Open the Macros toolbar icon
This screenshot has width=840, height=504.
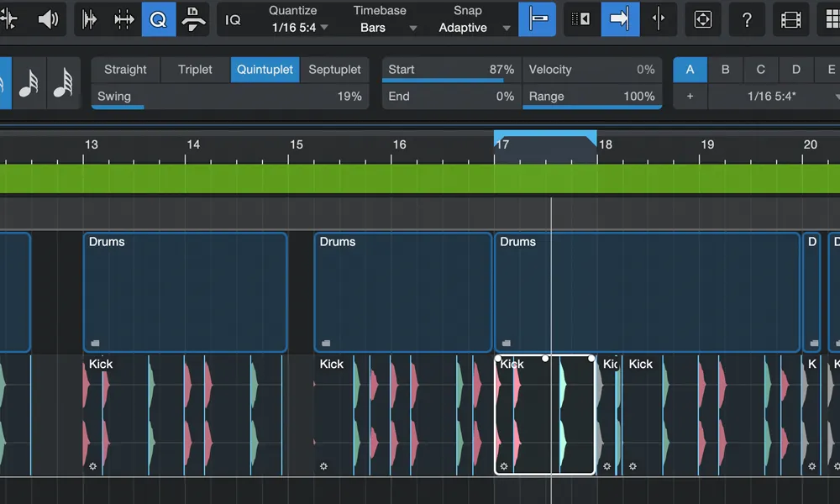coord(193,19)
